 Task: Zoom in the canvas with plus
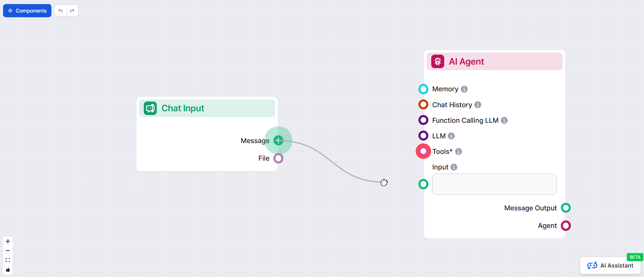pos(8,241)
